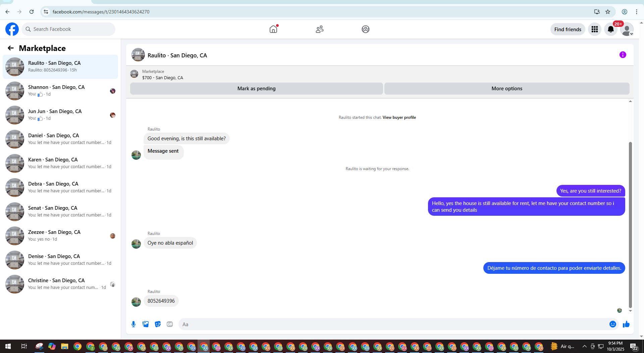Screen dimensions: 644x353
Task: Open Jun Jun conversation
Action: coord(60,115)
